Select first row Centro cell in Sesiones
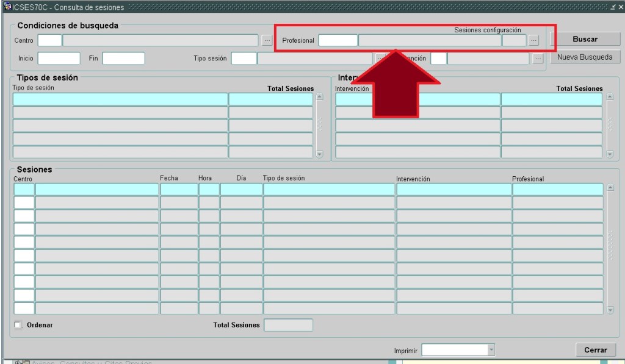The height and width of the screenshot is (364, 625). (x=24, y=190)
